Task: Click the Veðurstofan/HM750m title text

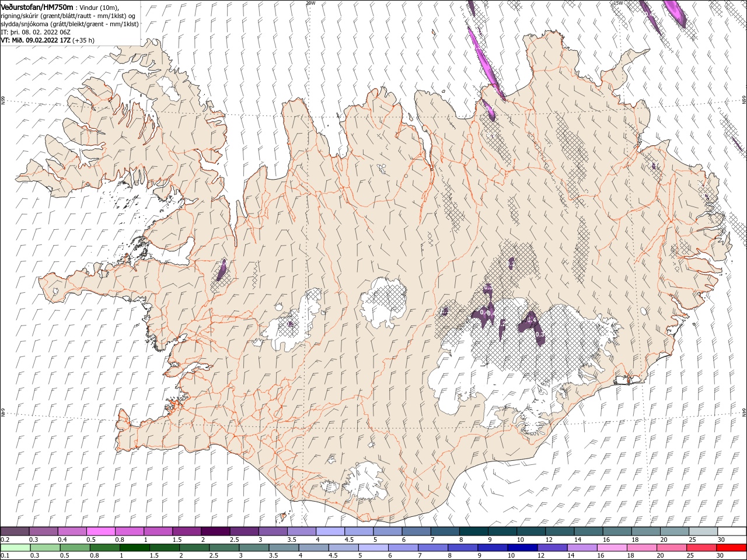Action: (37, 6)
